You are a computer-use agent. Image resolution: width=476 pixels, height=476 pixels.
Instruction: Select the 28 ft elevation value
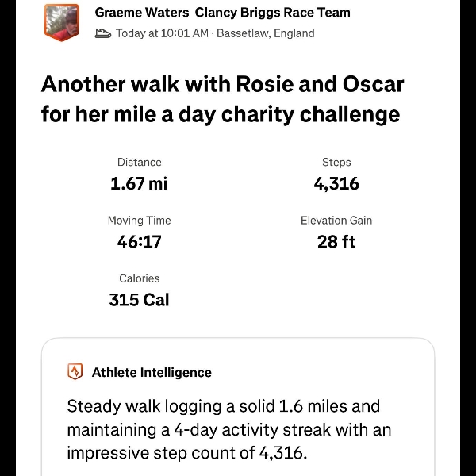pos(336,242)
